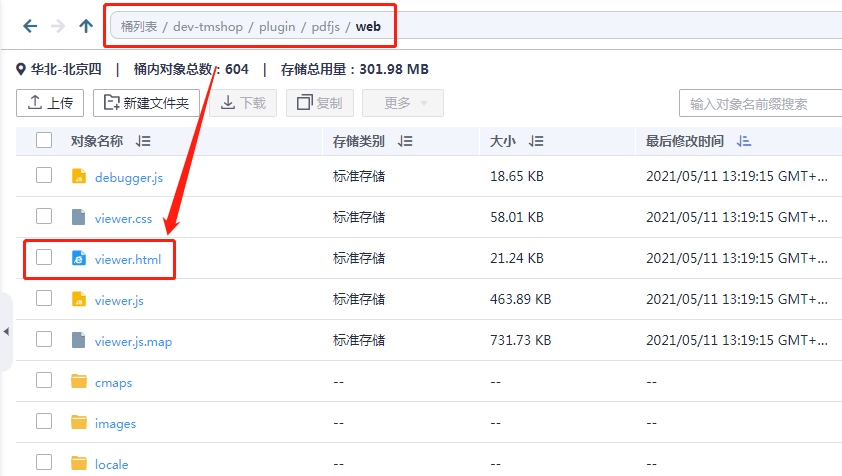Image resolution: width=842 pixels, height=476 pixels.
Task: Click the cmaps folder icon
Action: click(x=79, y=381)
